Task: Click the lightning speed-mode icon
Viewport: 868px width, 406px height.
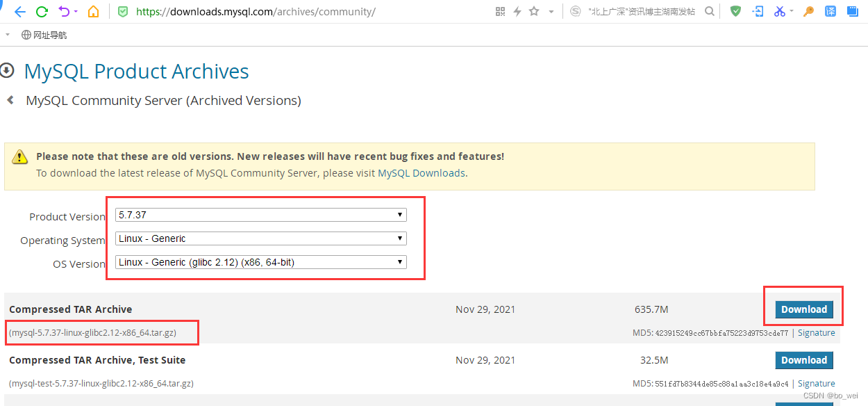Action: point(517,12)
